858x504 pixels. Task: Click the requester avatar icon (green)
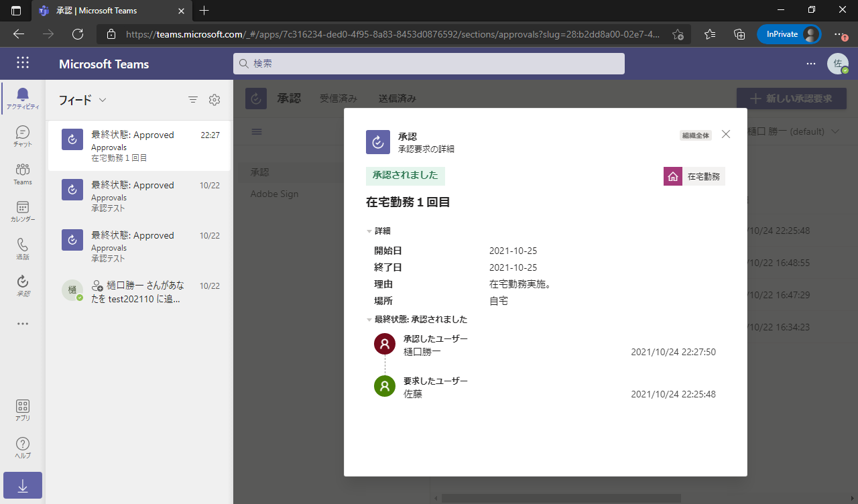click(x=385, y=387)
